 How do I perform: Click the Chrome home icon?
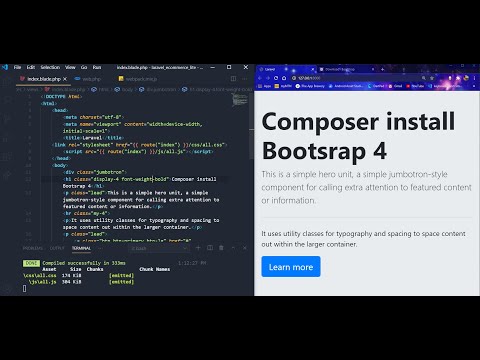coord(284,78)
